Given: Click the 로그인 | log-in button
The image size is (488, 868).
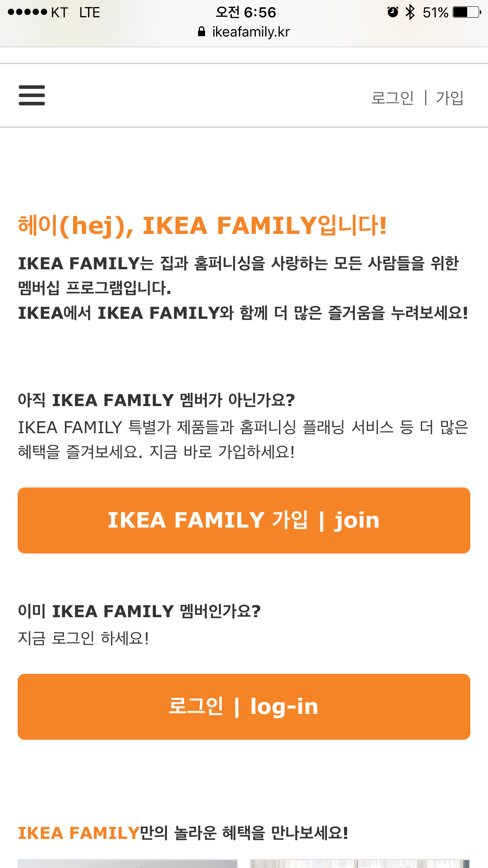Looking at the screenshot, I should click(244, 707).
